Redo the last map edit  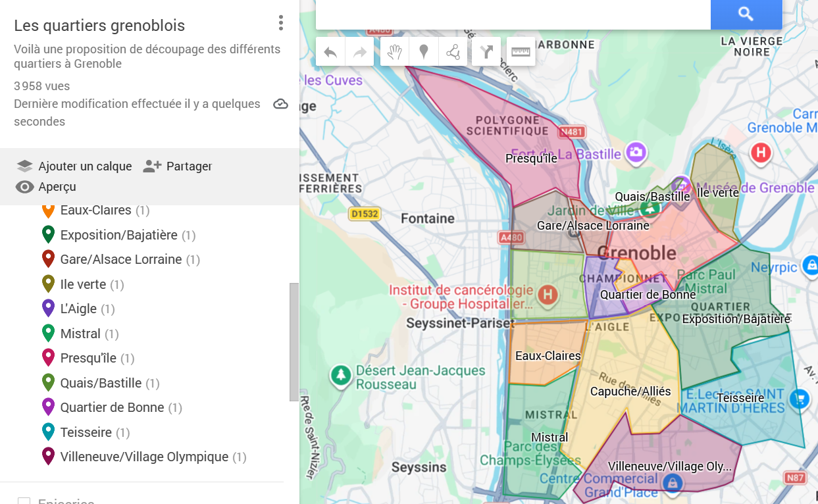click(359, 52)
